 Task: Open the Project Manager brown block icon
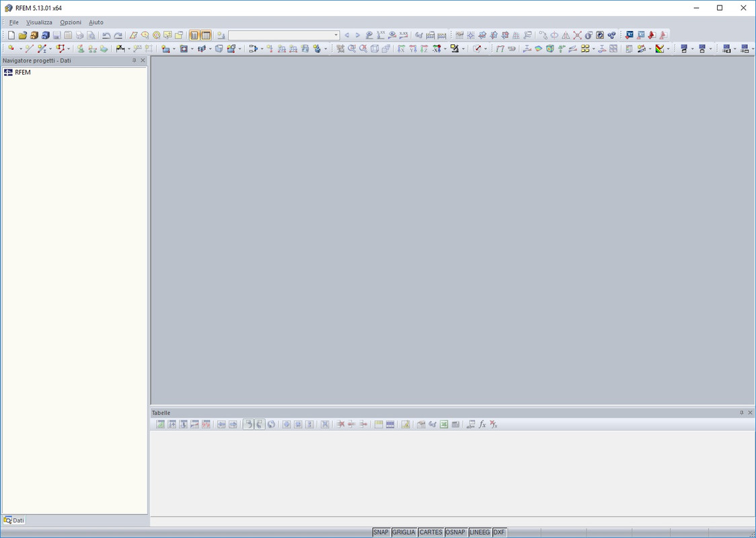coord(34,35)
